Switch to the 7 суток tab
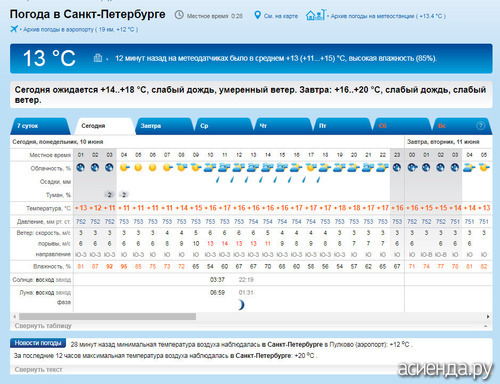Viewport: 500px width, 384px height. tap(40, 126)
